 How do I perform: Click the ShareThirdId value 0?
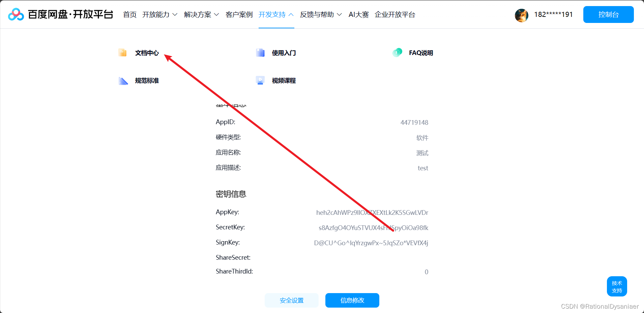click(427, 272)
